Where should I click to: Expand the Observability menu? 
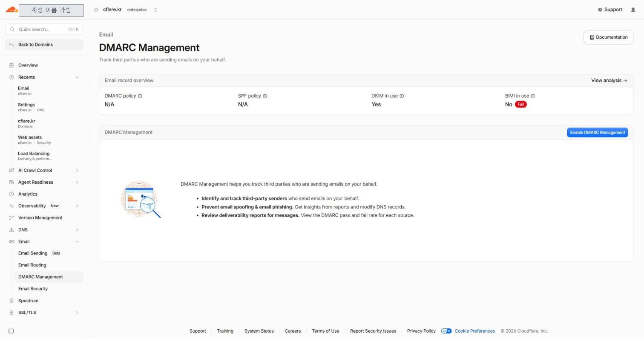coord(77,206)
